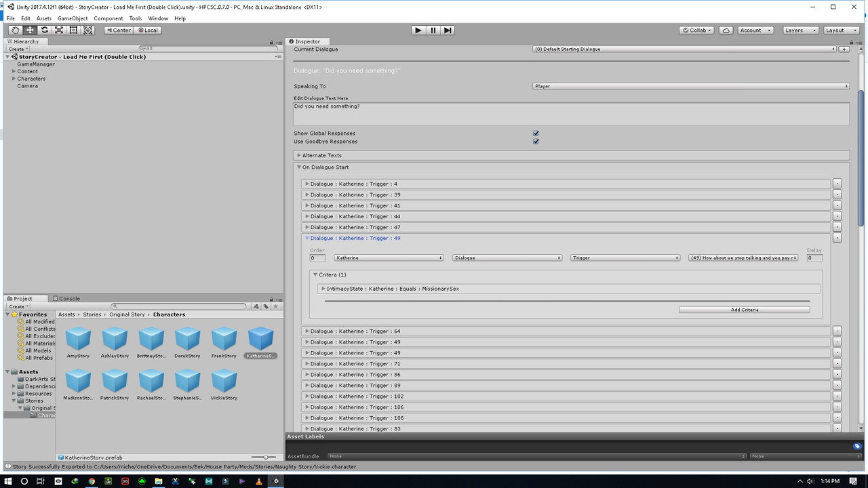The image size is (868, 488).
Task: Click the Order input field
Action: point(317,258)
